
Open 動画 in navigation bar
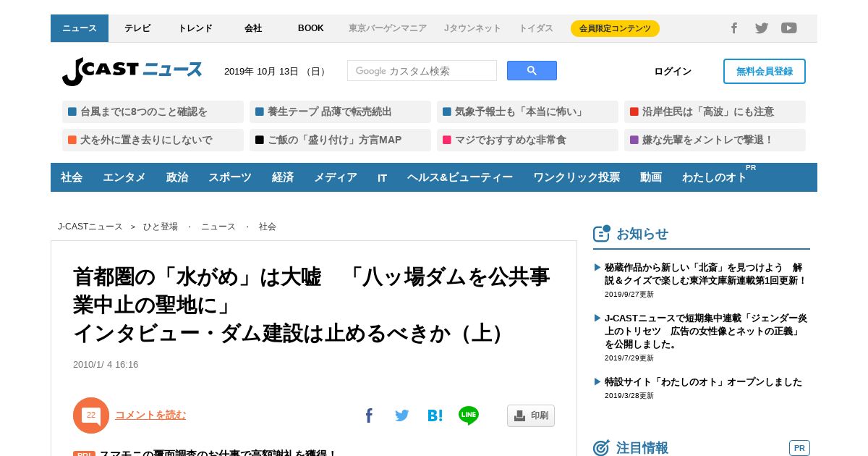651,177
